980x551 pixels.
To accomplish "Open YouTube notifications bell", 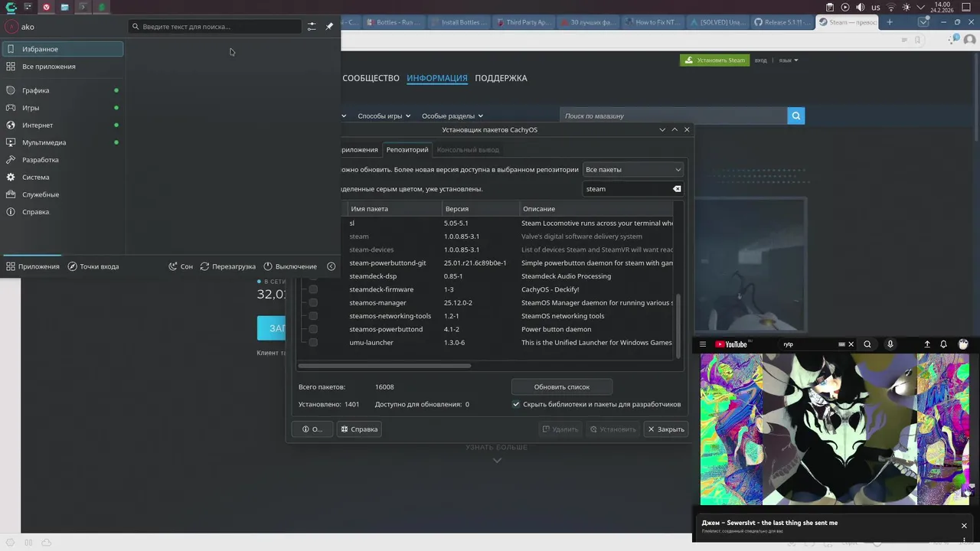I will 943,344.
